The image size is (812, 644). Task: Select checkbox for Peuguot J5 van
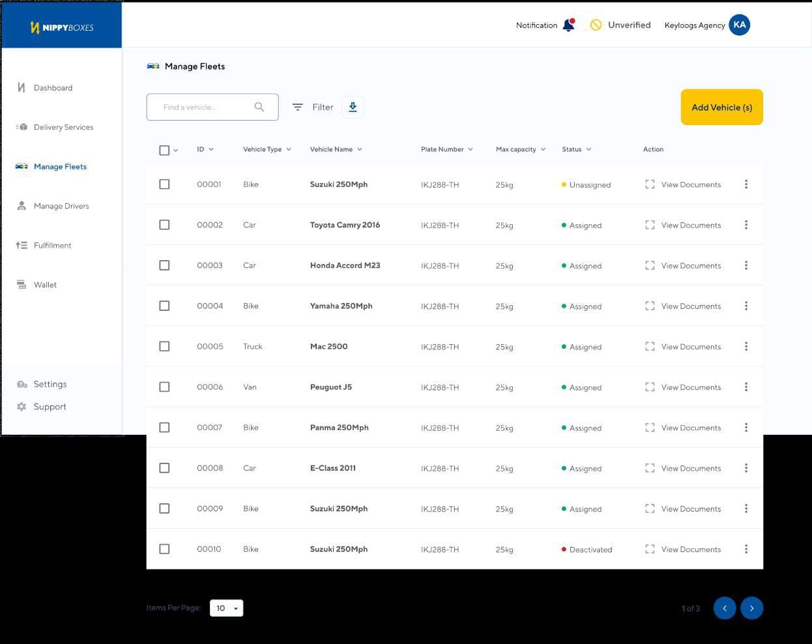(164, 387)
